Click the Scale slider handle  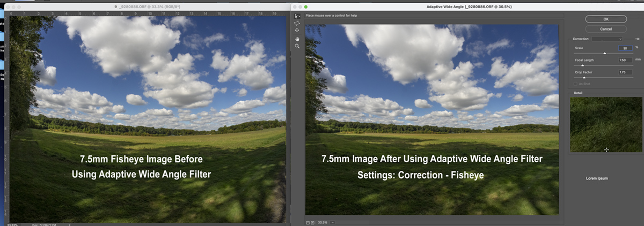click(605, 54)
